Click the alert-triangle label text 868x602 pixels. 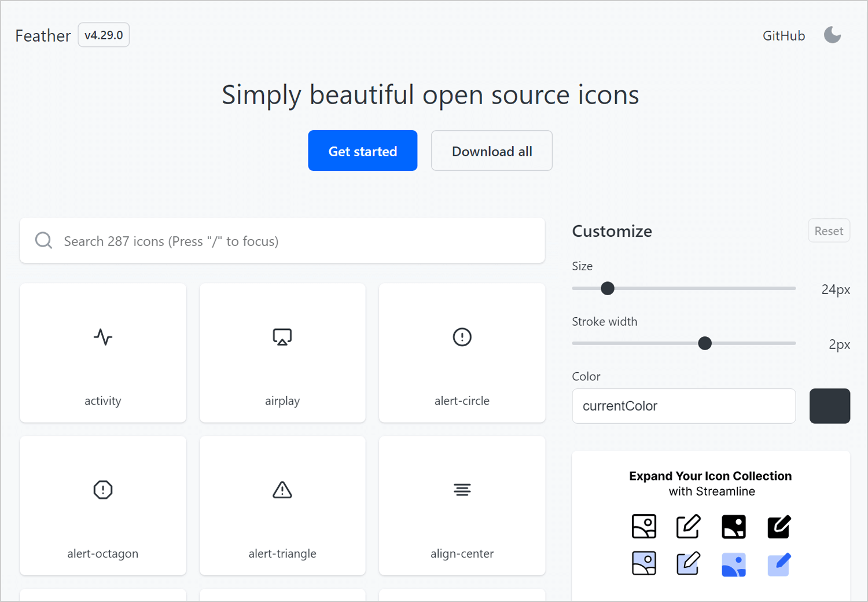coord(282,553)
